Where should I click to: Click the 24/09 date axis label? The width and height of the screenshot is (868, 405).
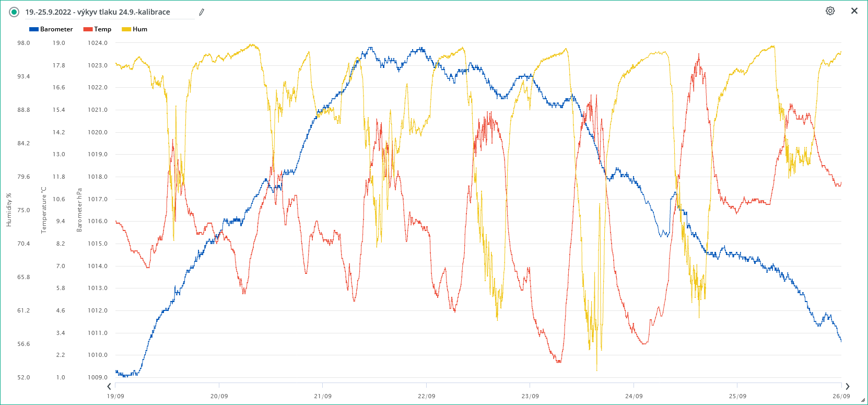click(x=634, y=396)
